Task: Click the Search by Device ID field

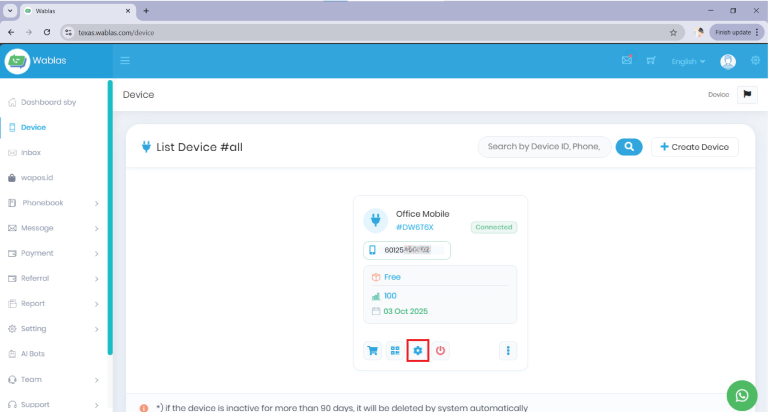Action: pyautogui.click(x=543, y=147)
